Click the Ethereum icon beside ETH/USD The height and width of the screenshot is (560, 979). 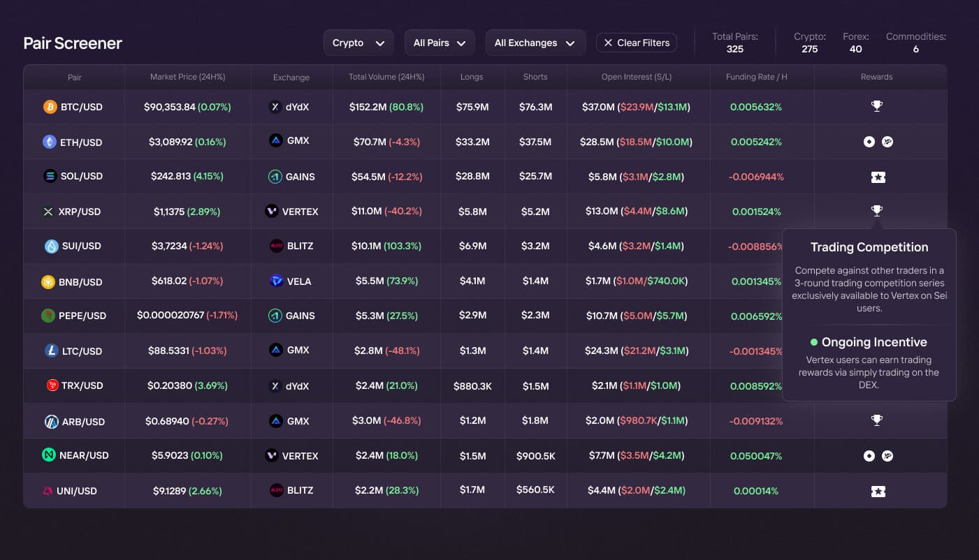[49, 142]
